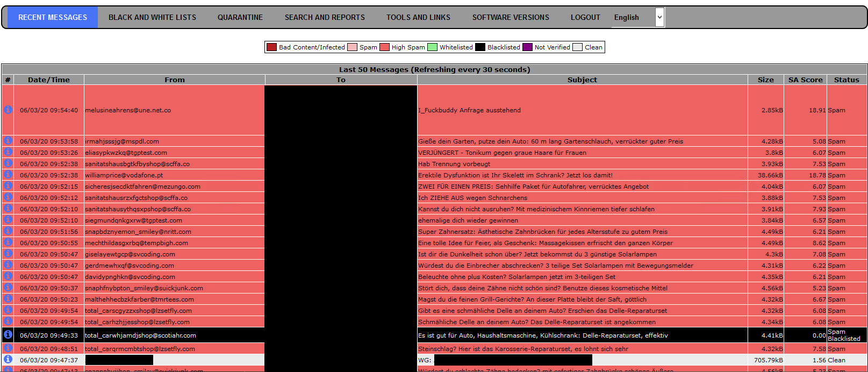Open info icon for sanitatshausythqsxpshop@scffa.co row
Image resolution: width=868 pixels, height=372 pixels.
[x=8, y=209]
